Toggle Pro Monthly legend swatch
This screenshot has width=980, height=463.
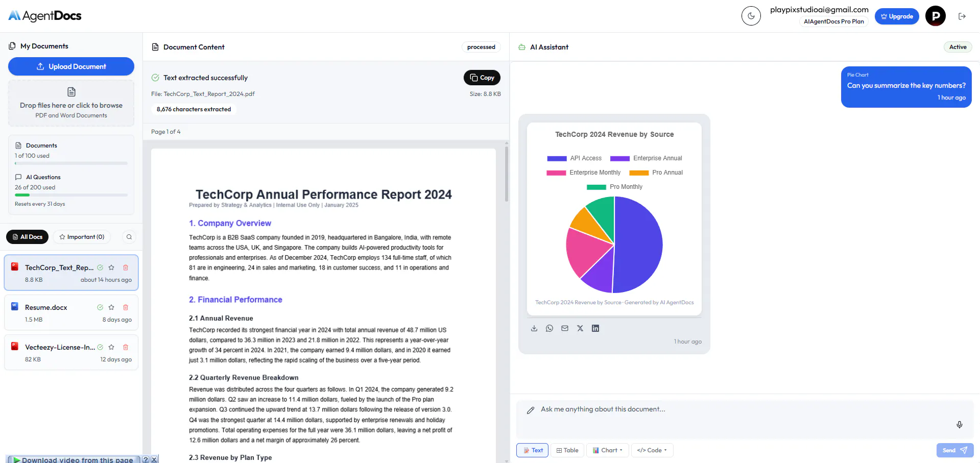click(596, 187)
